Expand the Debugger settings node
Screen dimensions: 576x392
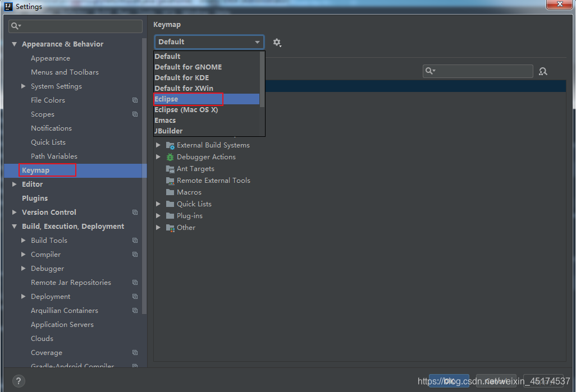click(24, 268)
